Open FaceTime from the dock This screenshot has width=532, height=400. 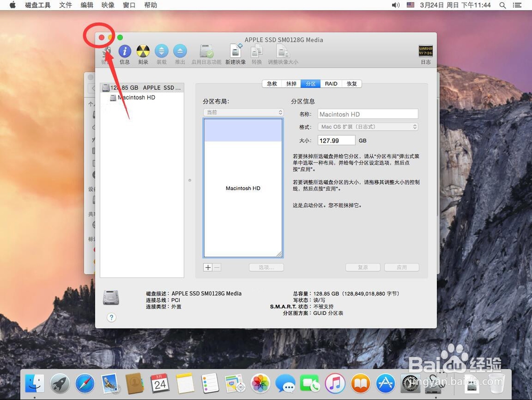pyautogui.click(x=310, y=383)
